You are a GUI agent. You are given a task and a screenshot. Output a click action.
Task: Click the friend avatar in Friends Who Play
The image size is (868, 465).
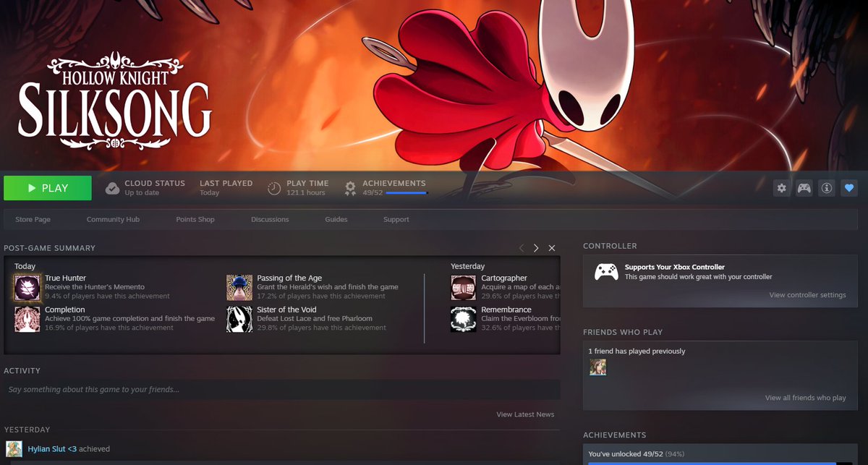597,367
